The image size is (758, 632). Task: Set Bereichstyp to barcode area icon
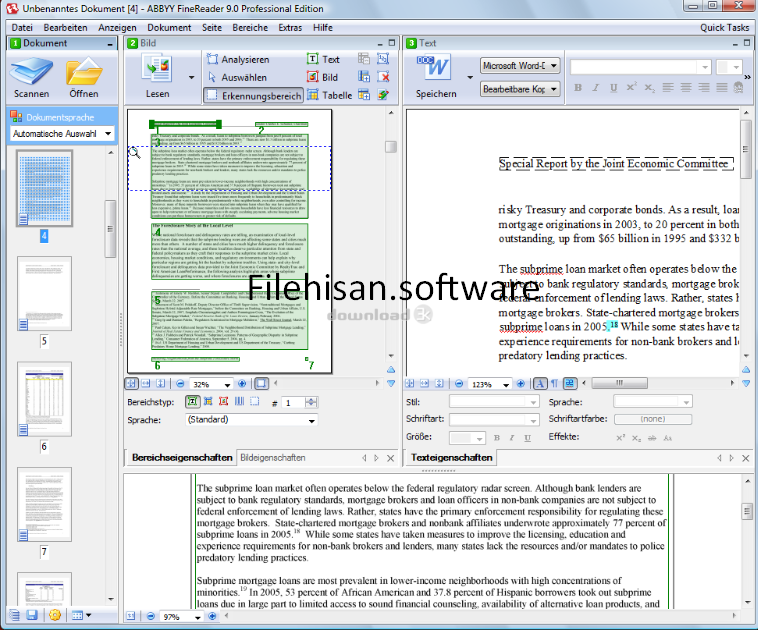tap(239, 401)
